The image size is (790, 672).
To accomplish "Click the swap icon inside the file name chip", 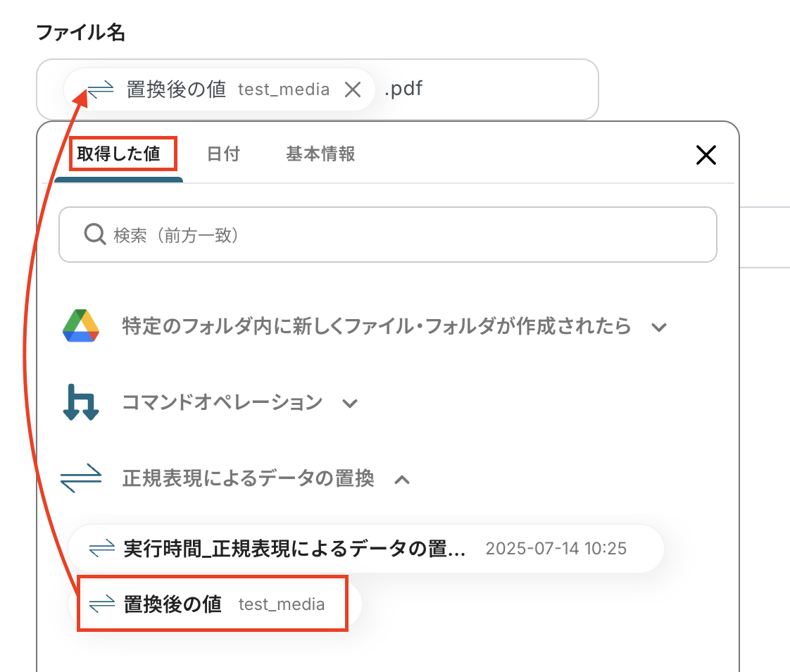I will click(101, 89).
